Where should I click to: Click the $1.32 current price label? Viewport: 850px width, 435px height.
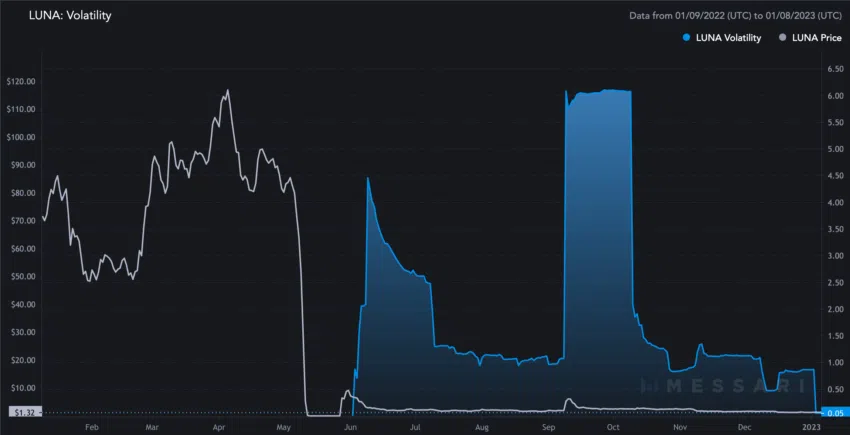[x=23, y=413]
